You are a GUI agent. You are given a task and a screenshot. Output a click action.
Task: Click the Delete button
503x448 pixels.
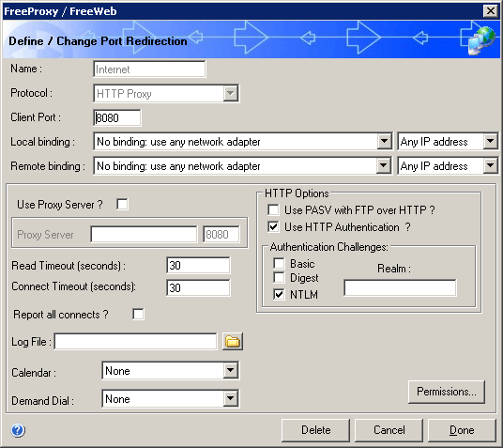tap(315, 430)
